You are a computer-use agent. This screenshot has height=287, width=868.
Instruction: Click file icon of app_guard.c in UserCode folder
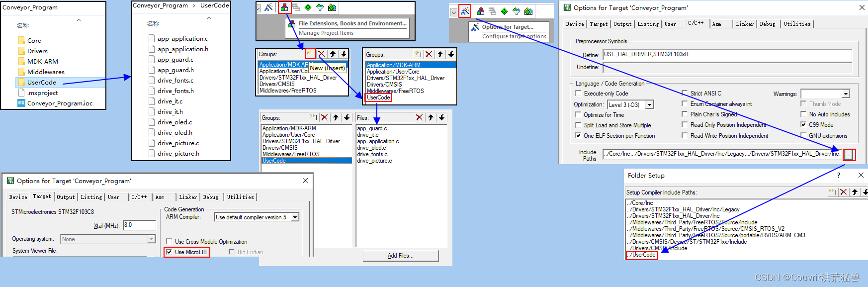coord(152,59)
